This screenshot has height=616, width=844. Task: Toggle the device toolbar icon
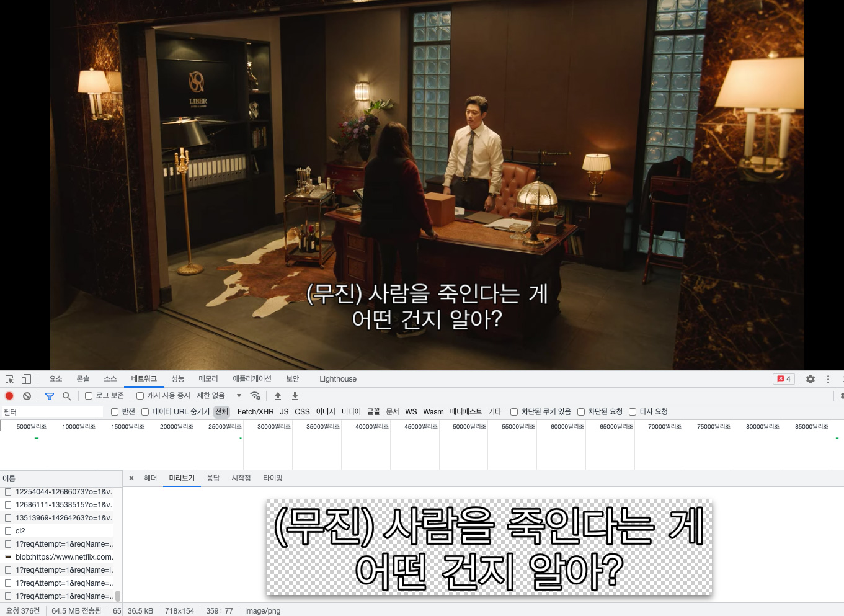click(x=26, y=379)
